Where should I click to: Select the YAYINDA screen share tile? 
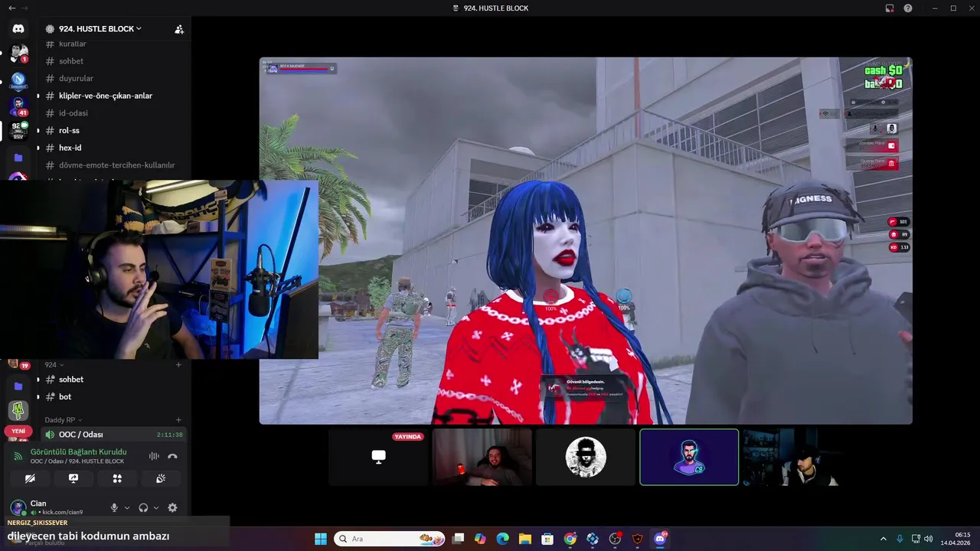[x=378, y=457]
